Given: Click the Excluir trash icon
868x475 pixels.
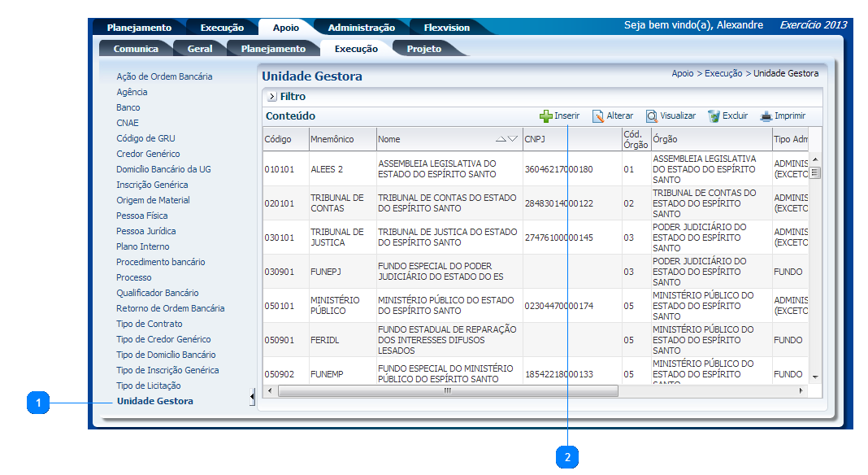Looking at the screenshot, I should [714, 116].
